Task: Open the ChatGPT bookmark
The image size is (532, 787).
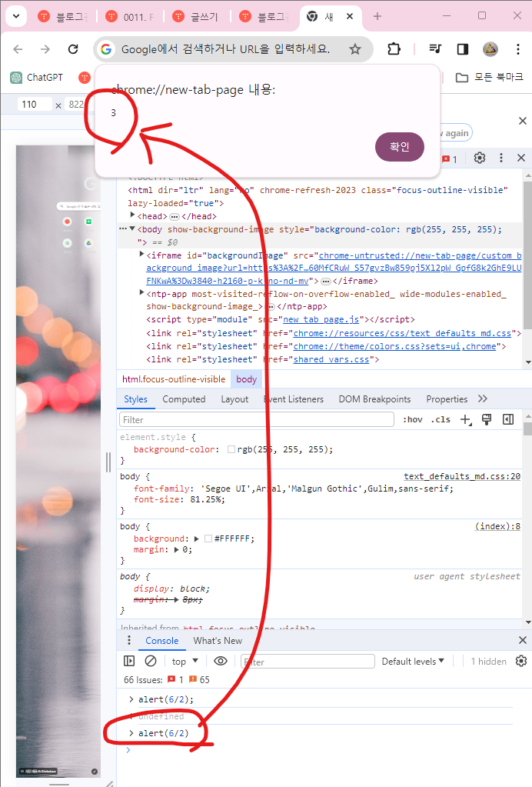Action: click(37, 77)
